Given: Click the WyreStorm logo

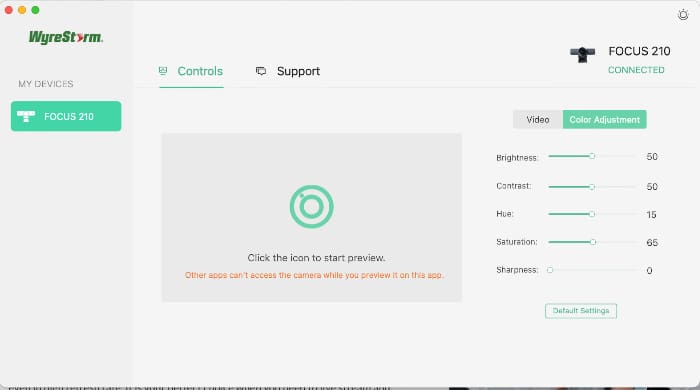Looking at the screenshot, I should pyautogui.click(x=66, y=37).
